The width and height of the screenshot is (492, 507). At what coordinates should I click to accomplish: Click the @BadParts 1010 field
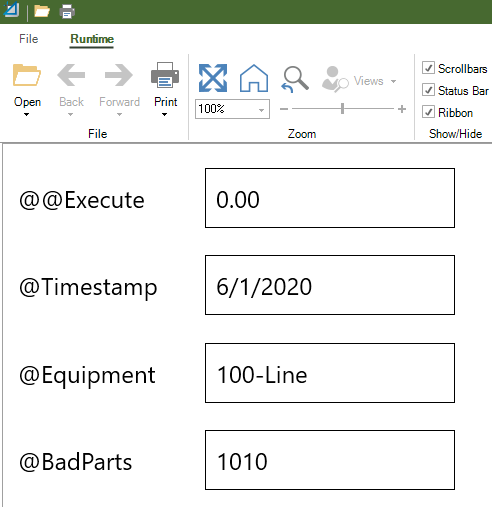pyautogui.click(x=330, y=460)
